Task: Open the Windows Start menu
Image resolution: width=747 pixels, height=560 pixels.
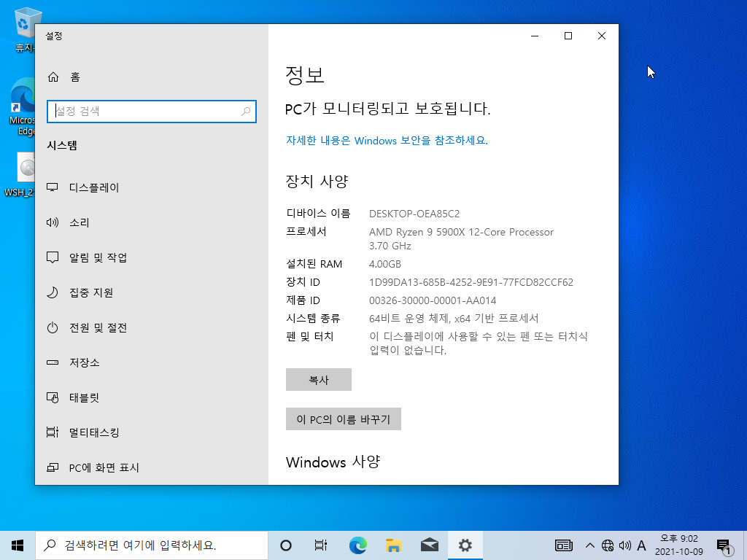Action: (18, 545)
